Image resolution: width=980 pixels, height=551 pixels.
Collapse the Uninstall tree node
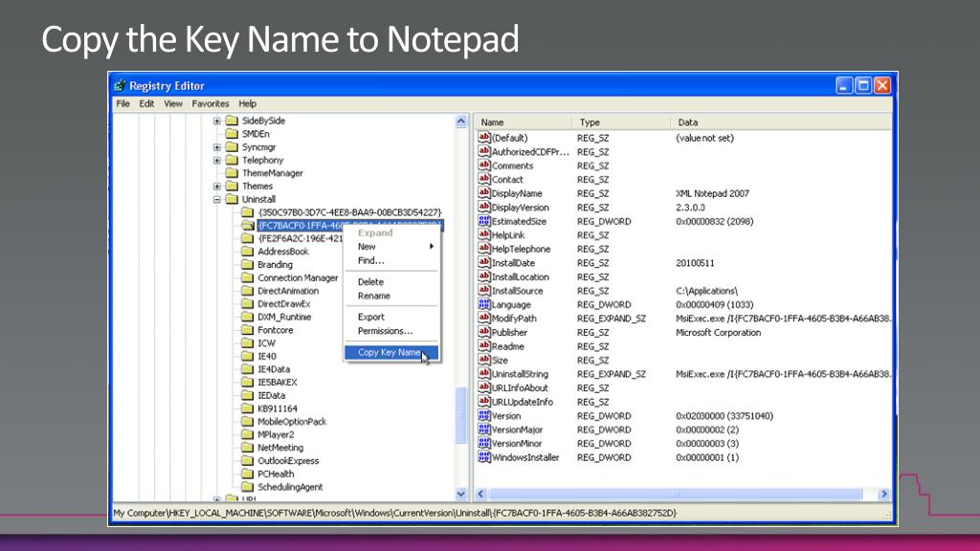coord(217,200)
